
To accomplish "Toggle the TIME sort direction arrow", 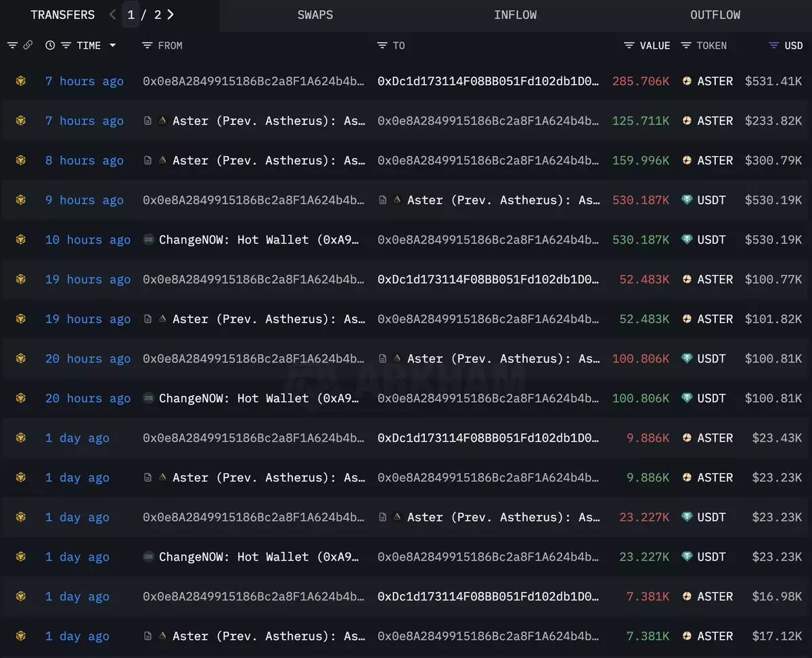I will [x=112, y=45].
